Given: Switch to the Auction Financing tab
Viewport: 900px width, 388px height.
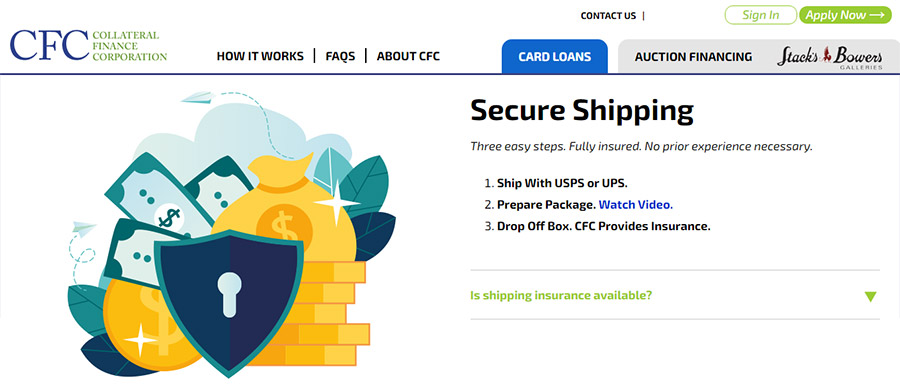Looking at the screenshot, I should coord(693,57).
